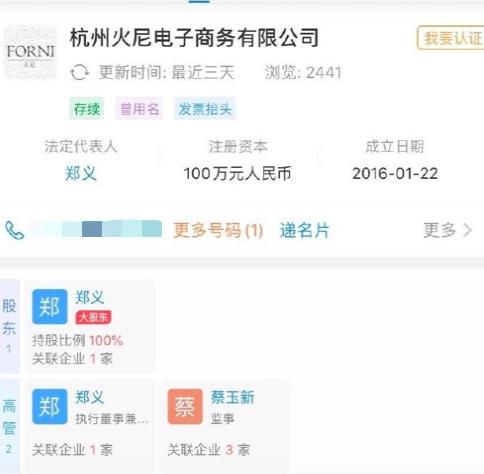This screenshot has width=484, height=474.
Task: Open the orange 蔡 avatar icon
Action: (185, 407)
